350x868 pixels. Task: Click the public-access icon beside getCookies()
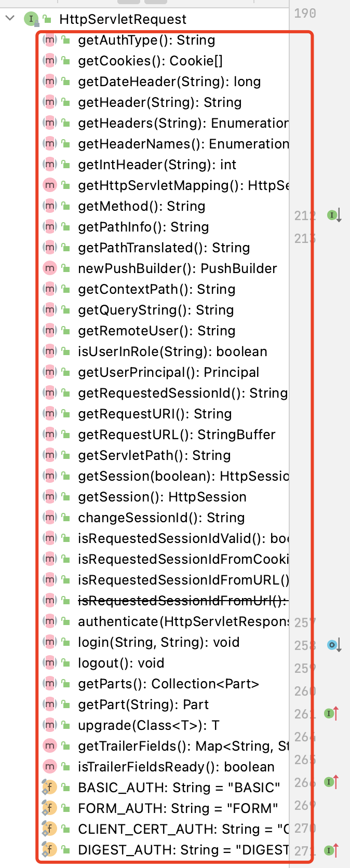coord(66,61)
